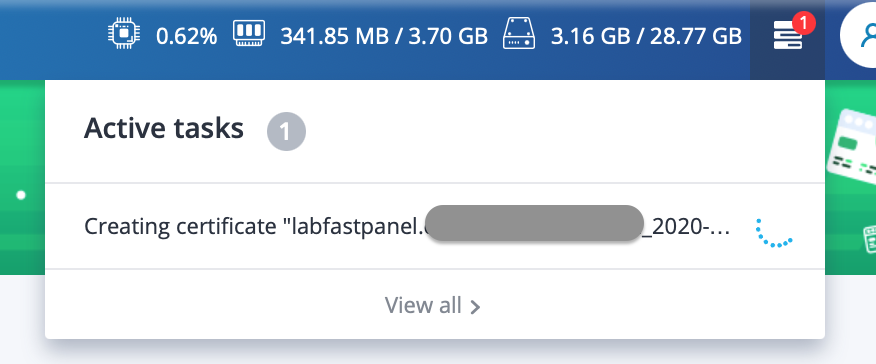This screenshot has width=876, height=364.
Task: Expand the View all chevron arrow
Action: click(x=475, y=307)
